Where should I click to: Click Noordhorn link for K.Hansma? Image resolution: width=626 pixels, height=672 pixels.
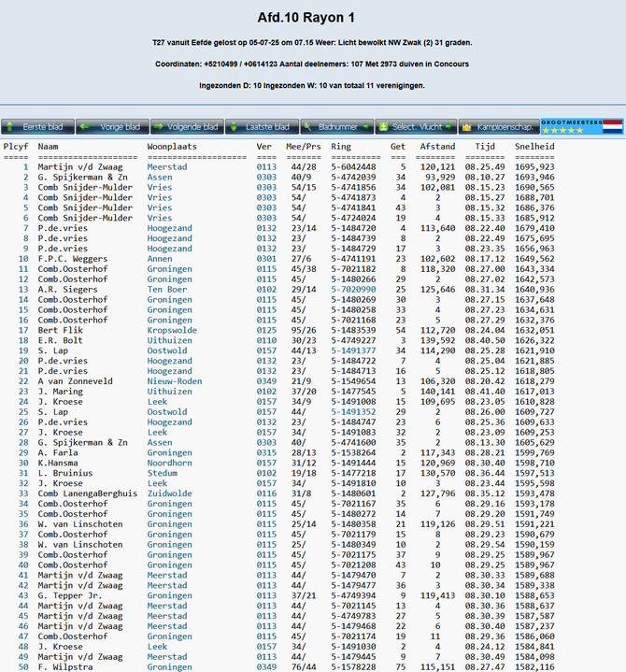point(170,464)
